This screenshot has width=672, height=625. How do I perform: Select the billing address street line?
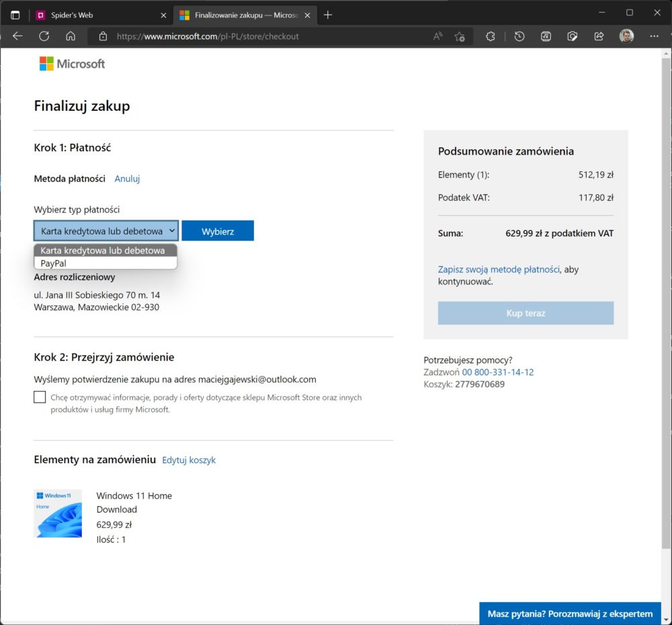pyautogui.click(x=97, y=295)
